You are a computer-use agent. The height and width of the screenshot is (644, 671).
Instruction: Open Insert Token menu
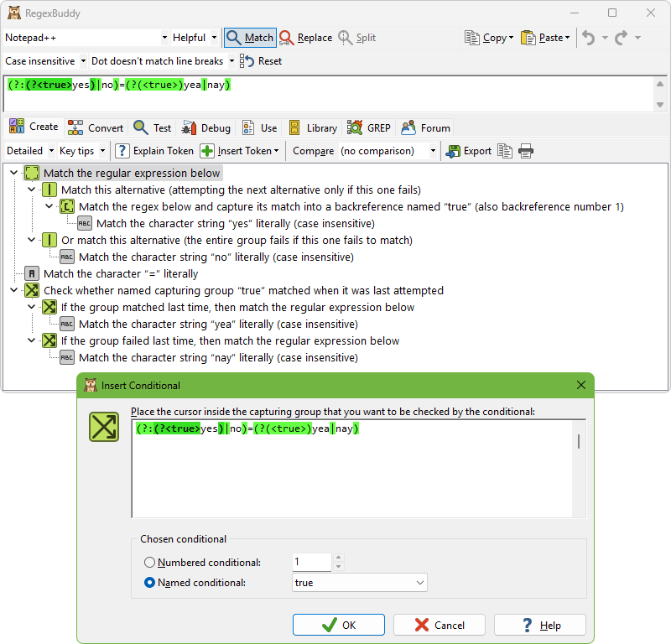(x=240, y=151)
